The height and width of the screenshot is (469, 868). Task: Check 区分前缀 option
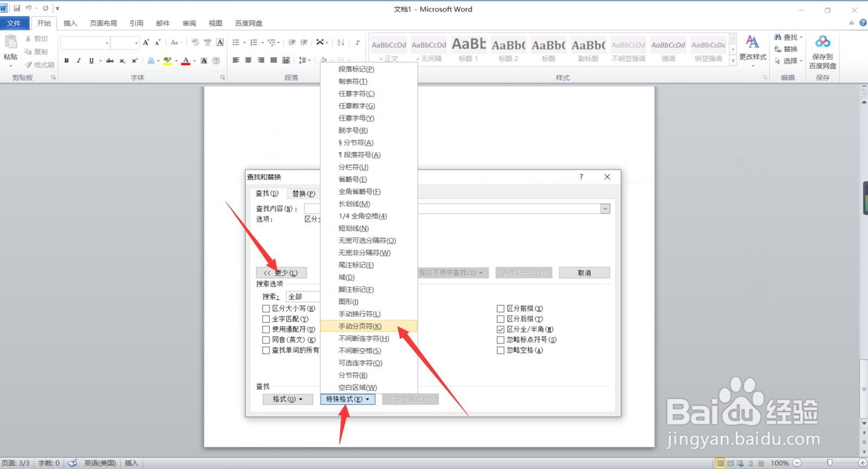click(501, 309)
